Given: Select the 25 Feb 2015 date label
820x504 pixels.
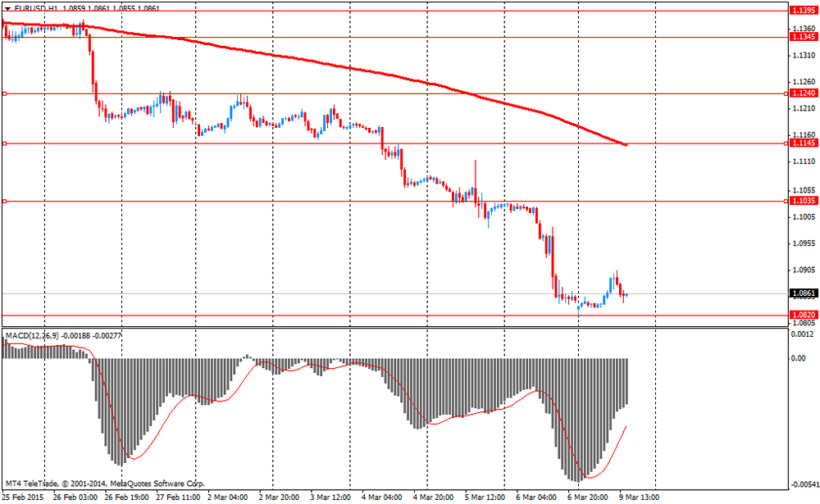Looking at the screenshot, I should tap(22, 497).
